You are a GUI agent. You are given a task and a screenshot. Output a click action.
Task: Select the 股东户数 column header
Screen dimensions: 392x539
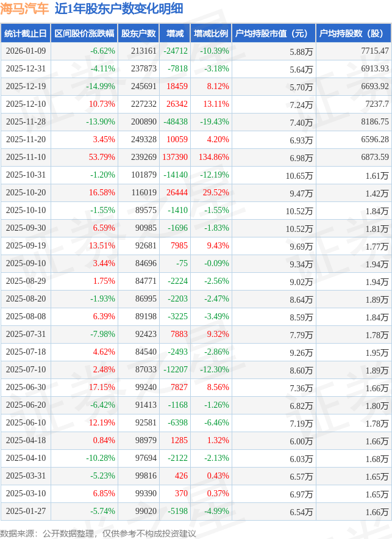click(x=138, y=34)
